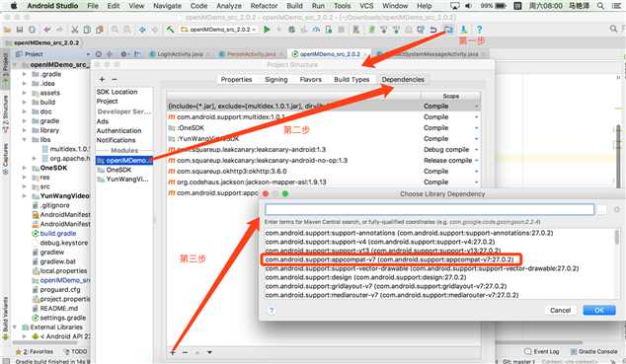Collapse External Libraries node

coord(15,327)
